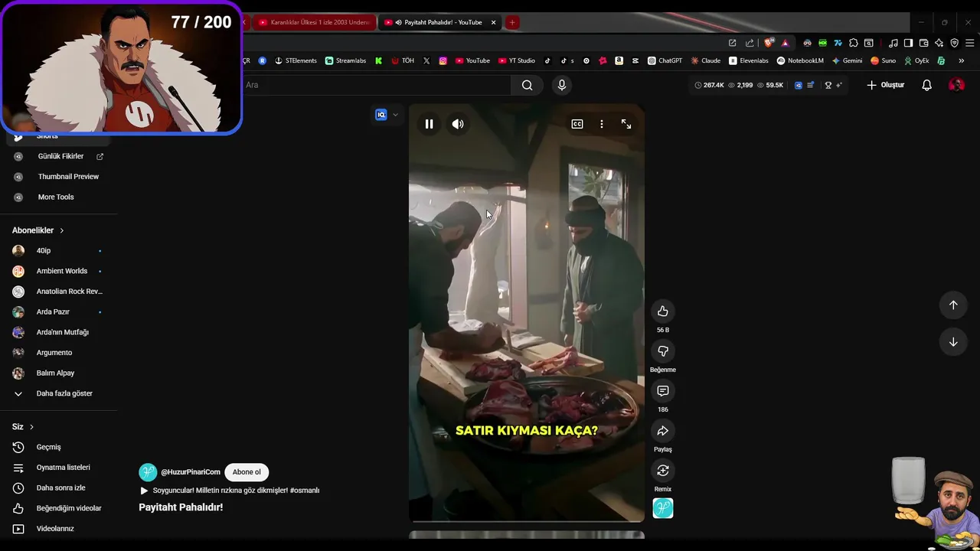Open the three-dot more options menu
Viewport: 980px width, 551px height.
tap(602, 124)
